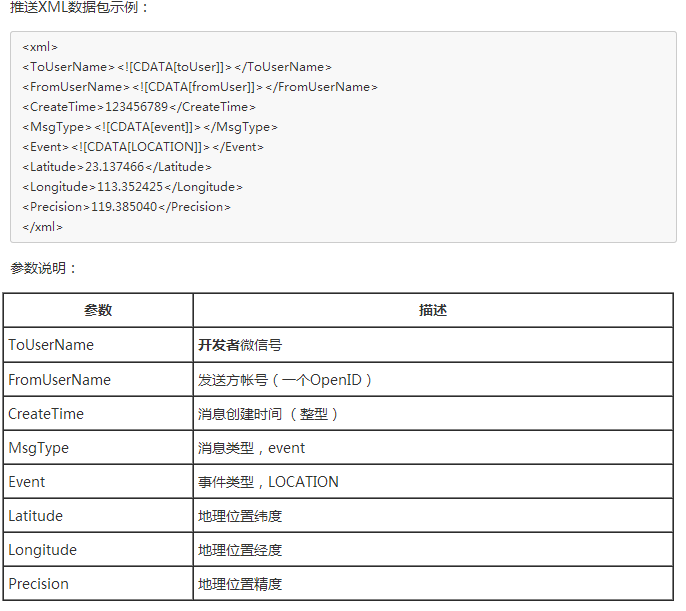686x611 pixels.
Task: Click the FromUserName cell in the parameter table
Action: tap(59, 380)
